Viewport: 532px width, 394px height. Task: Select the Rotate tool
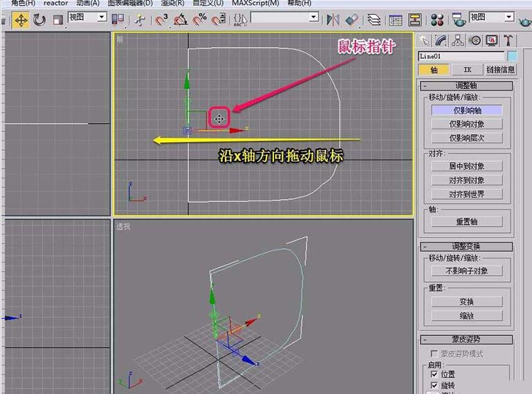point(39,20)
